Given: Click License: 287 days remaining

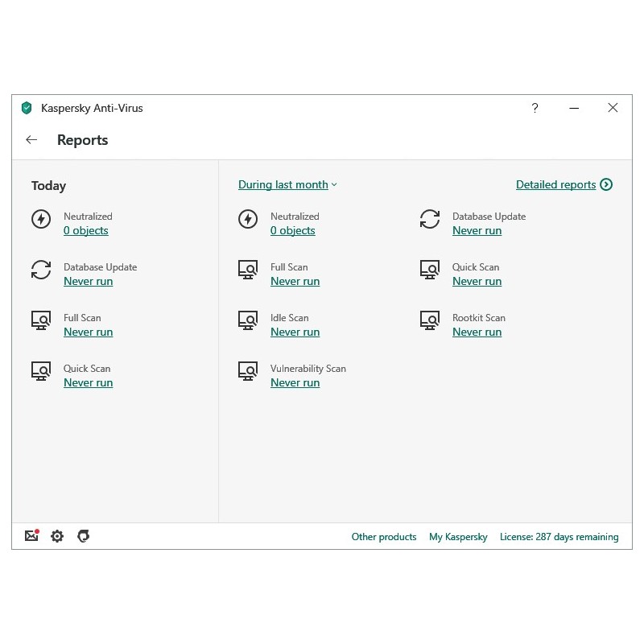Looking at the screenshot, I should (559, 537).
